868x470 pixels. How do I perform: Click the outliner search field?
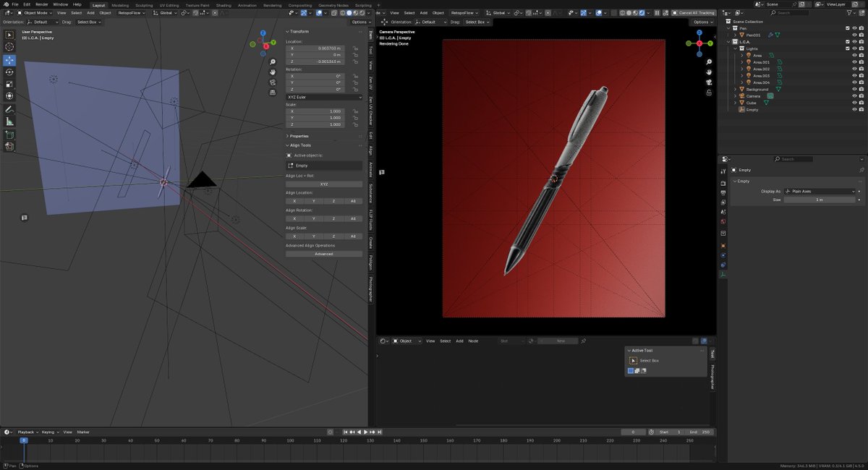tap(790, 12)
